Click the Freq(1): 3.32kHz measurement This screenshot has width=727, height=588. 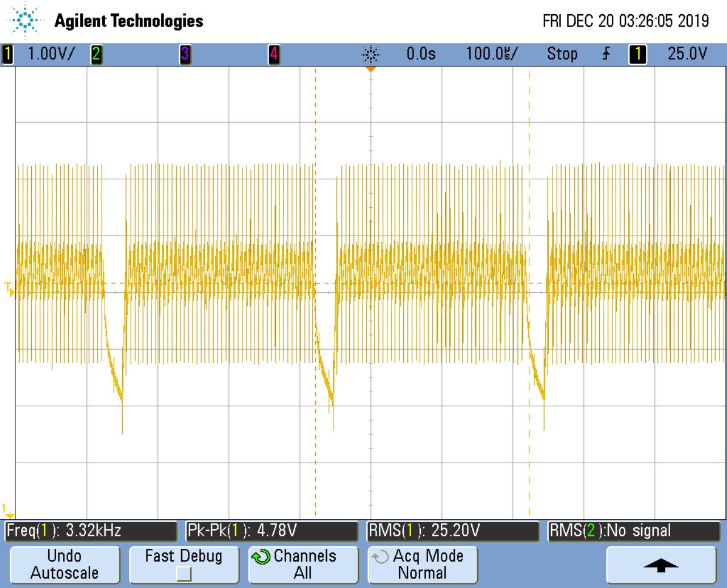pos(91,531)
